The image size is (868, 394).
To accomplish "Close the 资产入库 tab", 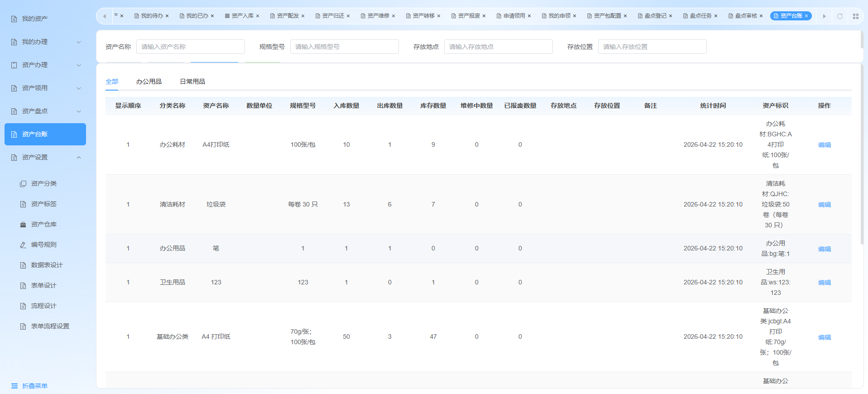I will (258, 16).
